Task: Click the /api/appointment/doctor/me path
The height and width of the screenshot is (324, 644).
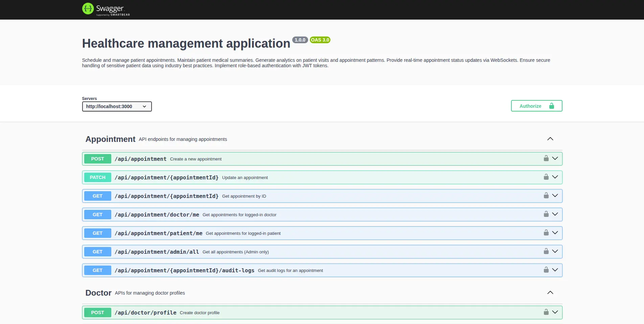Action: click(x=157, y=215)
